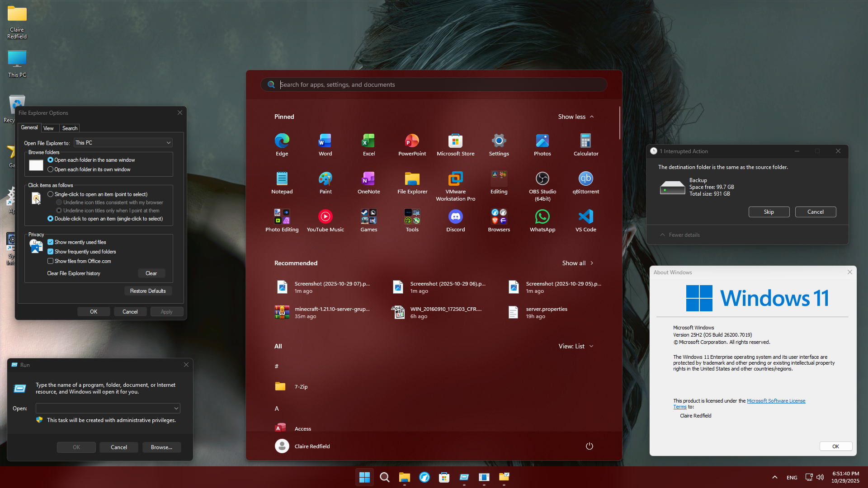Open VS Code pinned app
Image resolution: width=868 pixels, height=488 pixels.
pyautogui.click(x=585, y=221)
